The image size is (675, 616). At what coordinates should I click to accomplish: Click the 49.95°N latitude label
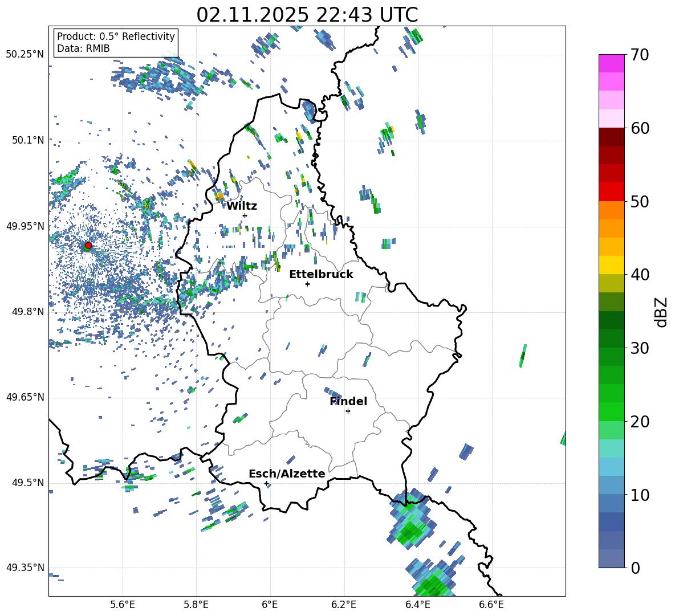pyautogui.click(x=25, y=226)
